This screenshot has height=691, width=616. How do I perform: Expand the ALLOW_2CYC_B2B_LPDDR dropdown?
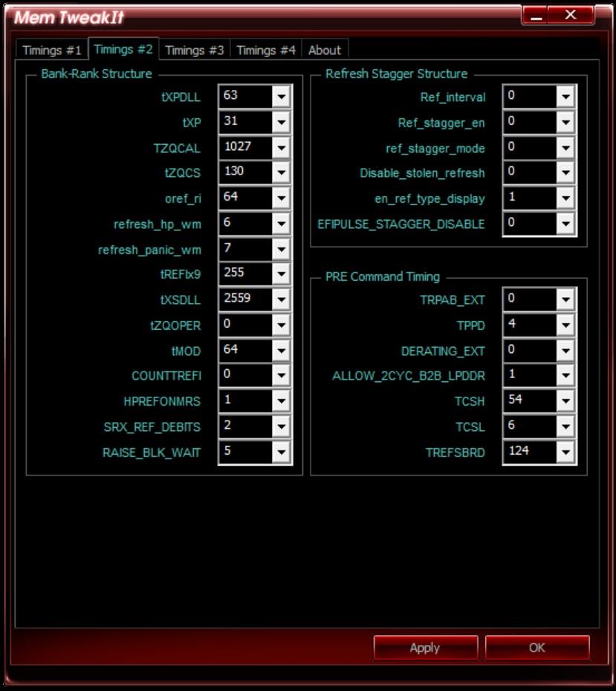pos(565,375)
